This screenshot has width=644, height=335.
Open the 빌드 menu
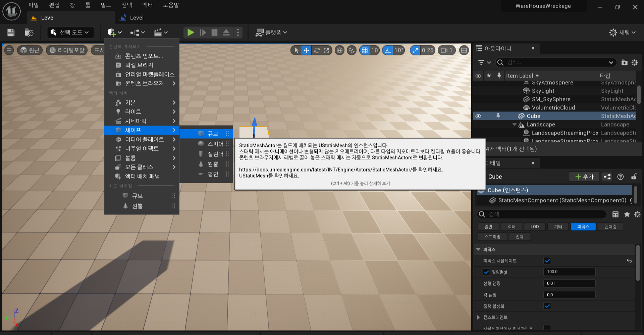coord(106,5)
